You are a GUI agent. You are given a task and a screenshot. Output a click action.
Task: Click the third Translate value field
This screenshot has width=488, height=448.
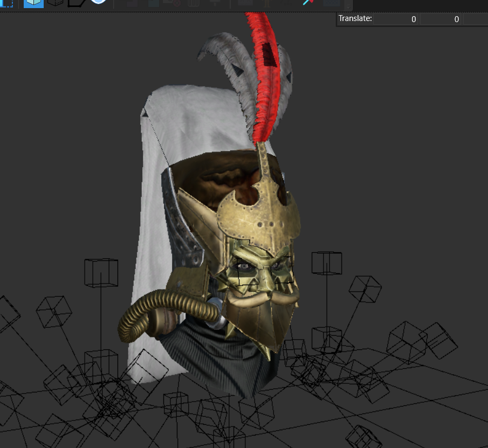476,19
